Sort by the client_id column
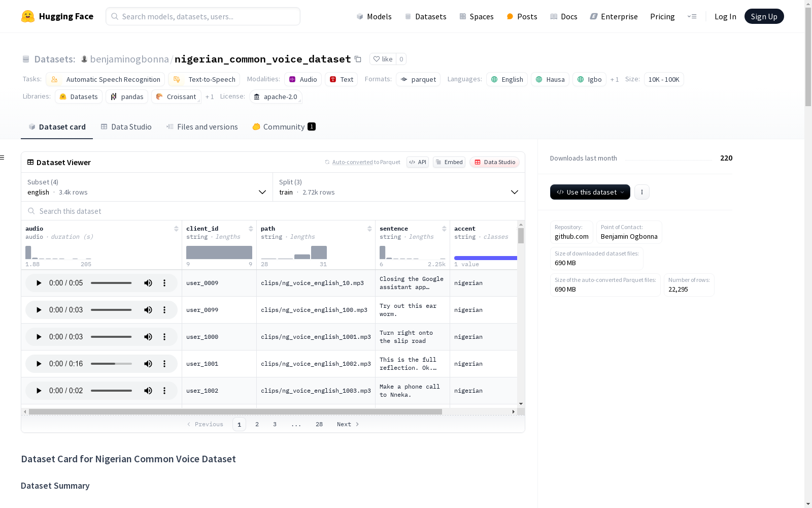812x508 pixels. (x=251, y=229)
